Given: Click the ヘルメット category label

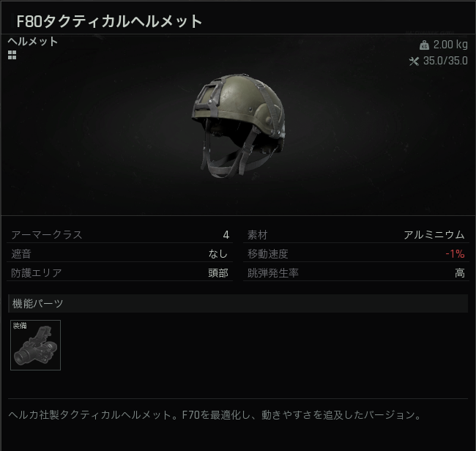Looking at the screenshot, I should [33, 41].
